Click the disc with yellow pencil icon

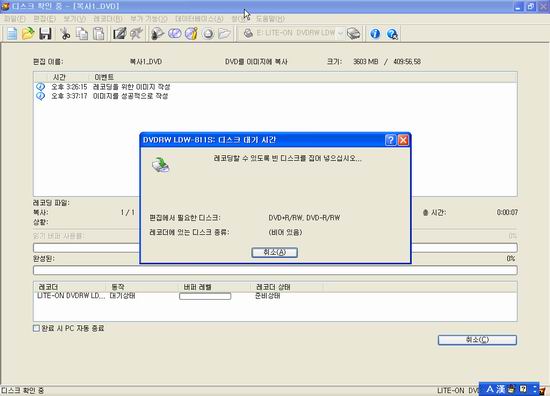[x=191, y=34]
